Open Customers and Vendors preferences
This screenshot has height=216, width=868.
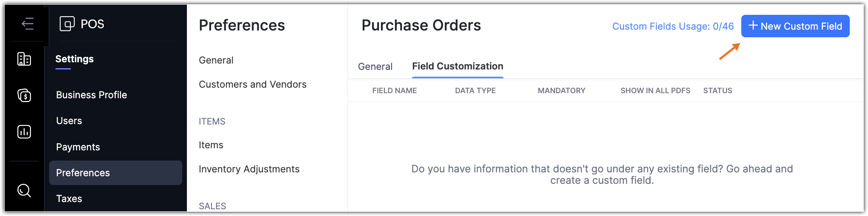coord(253,84)
